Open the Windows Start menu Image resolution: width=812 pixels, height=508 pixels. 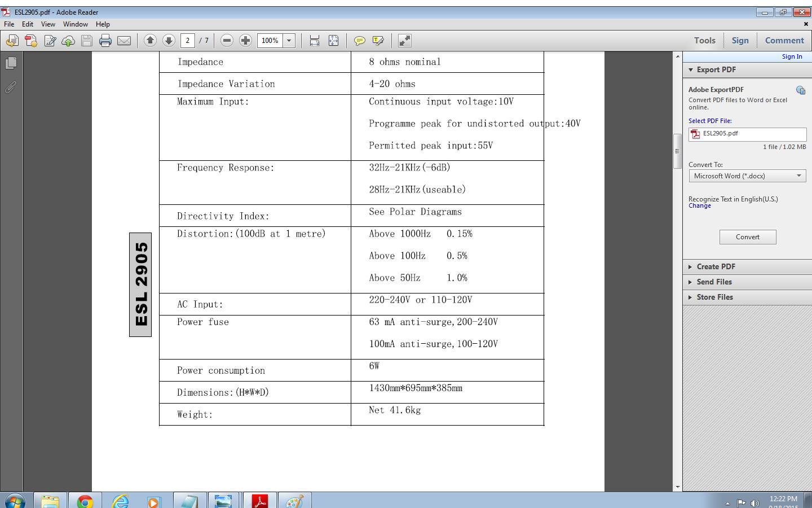tap(15, 501)
